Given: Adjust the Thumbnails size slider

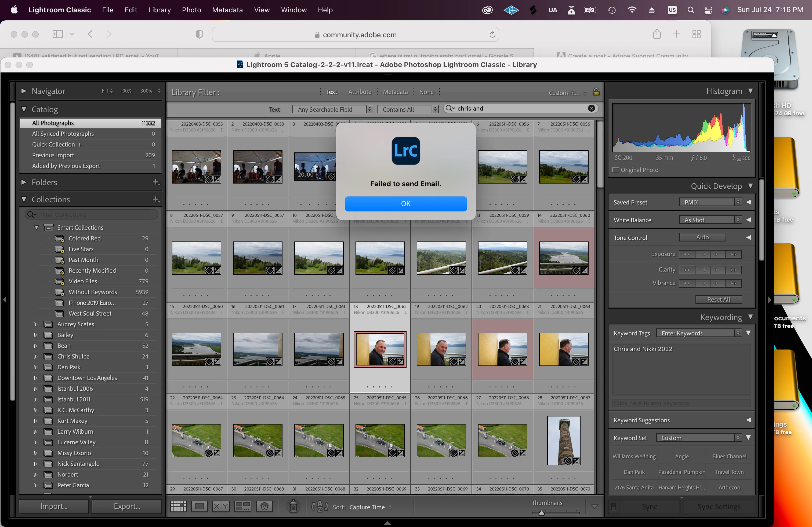Looking at the screenshot, I should click(541, 513).
